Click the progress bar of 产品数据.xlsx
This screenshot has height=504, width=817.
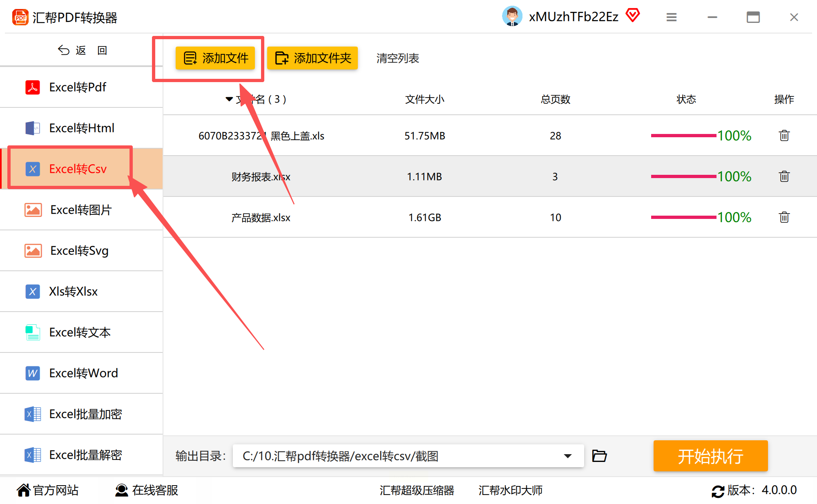click(683, 217)
